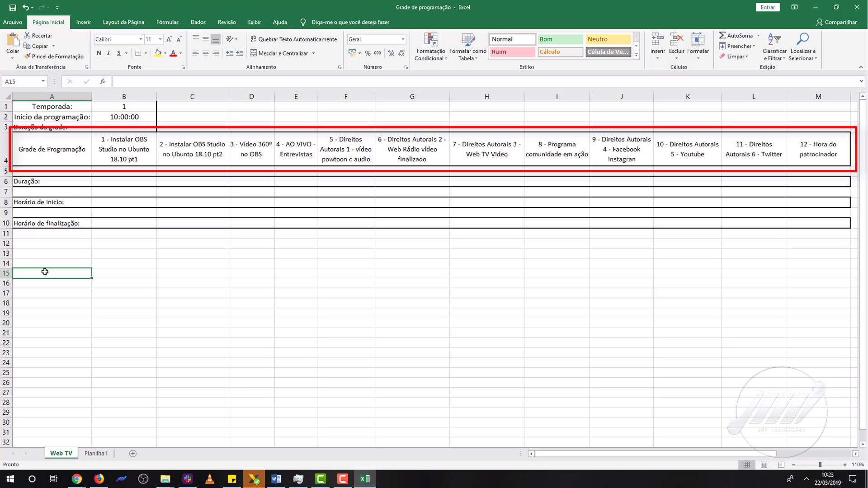Click the Conditional Formatting icon

pyautogui.click(x=431, y=40)
